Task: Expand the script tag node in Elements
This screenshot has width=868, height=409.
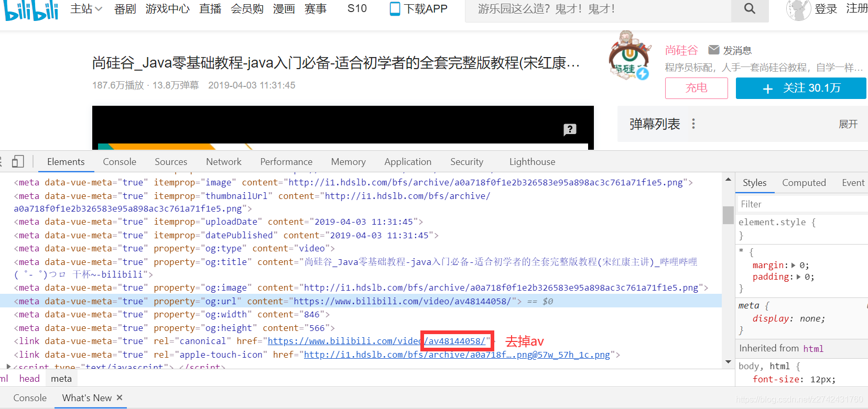Action: pyautogui.click(x=8, y=367)
